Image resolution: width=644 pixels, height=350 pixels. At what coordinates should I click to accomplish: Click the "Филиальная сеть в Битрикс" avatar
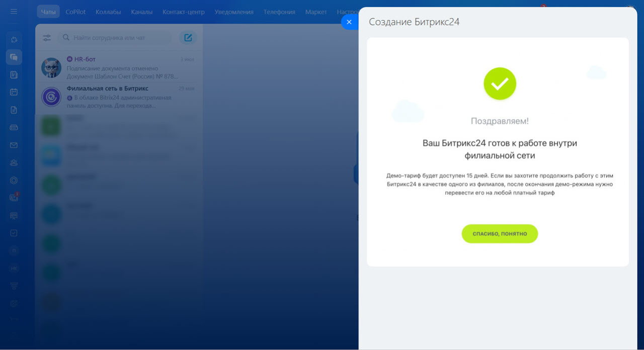click(51, 97)
